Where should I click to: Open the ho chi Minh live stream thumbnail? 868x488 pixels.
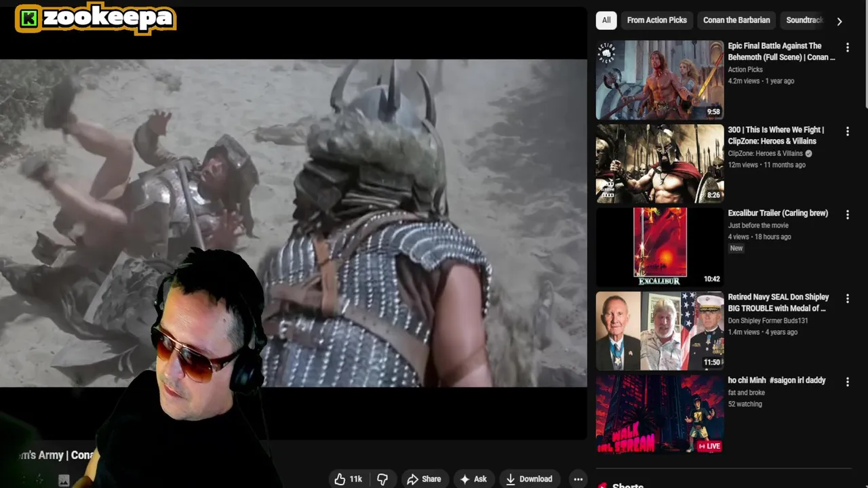pos(660,414)
